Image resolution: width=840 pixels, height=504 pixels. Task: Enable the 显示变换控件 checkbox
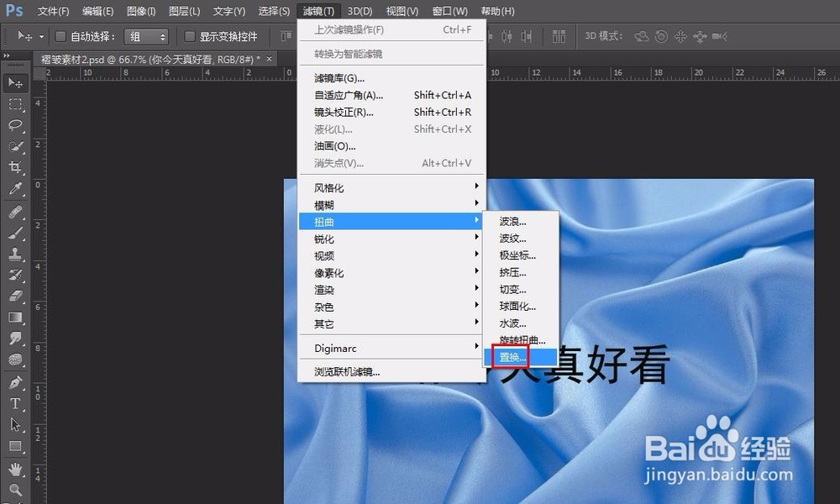pyautogui.click(x=192, y=36)
